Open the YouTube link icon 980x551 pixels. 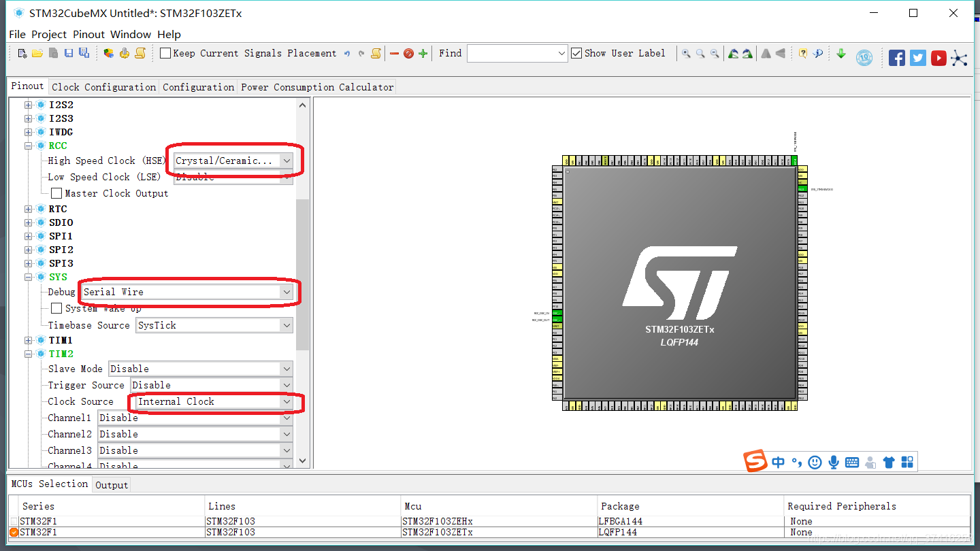point(939,58)
